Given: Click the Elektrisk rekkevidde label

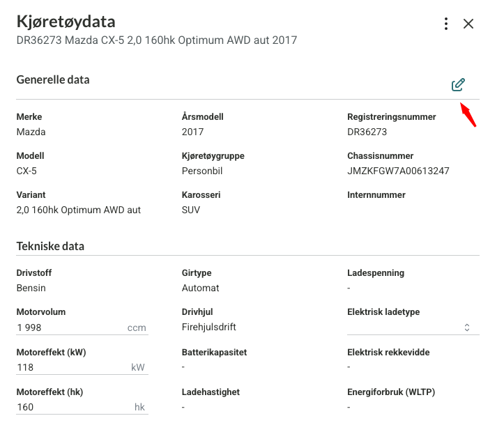Looking at the screenshot, I should click(x=388, y=353).
